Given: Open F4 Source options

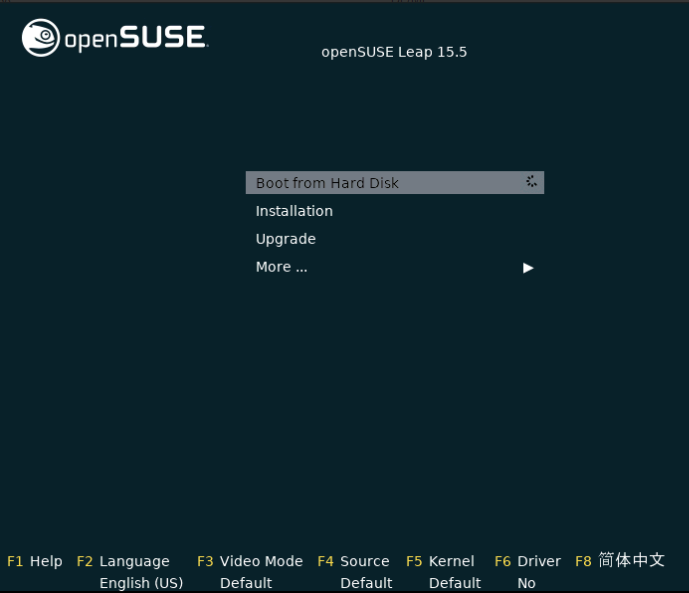Looking at the screenshot, I should [x=353, y=561].
